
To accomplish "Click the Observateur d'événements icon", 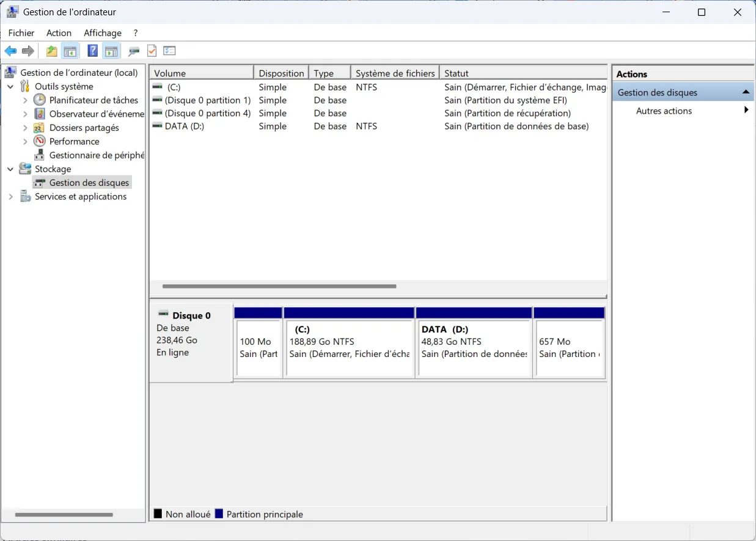I will click(40, 114).
